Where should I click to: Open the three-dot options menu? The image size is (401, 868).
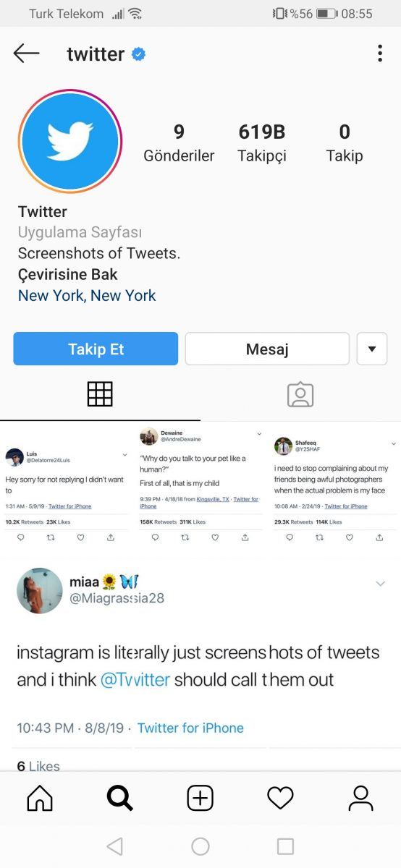[380, 54]
